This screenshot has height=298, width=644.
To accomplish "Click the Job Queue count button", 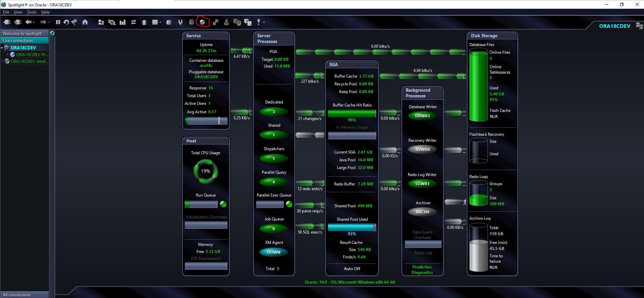I will point(274,228).
